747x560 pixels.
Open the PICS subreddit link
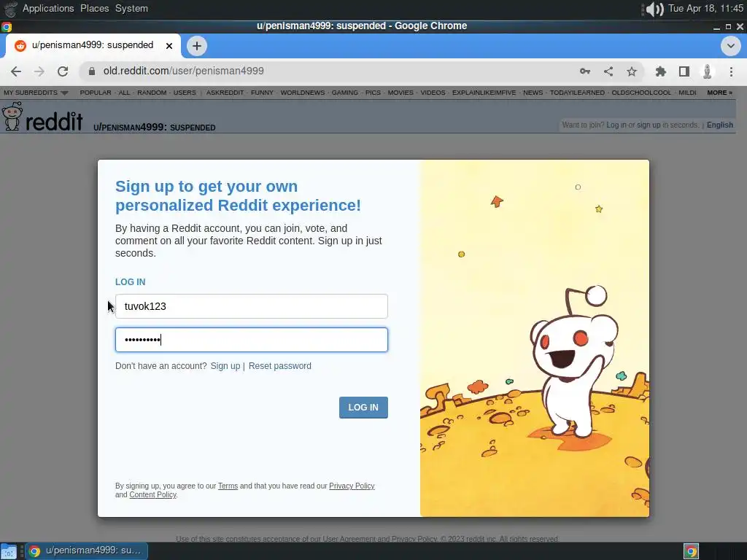373,93
